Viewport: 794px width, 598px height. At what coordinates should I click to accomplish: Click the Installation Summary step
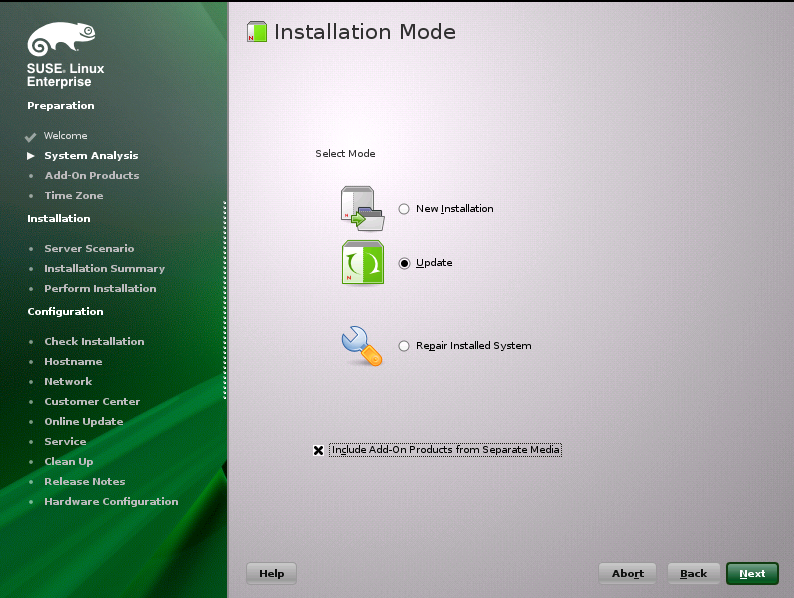pyautogui.click(x=104, y=269)
